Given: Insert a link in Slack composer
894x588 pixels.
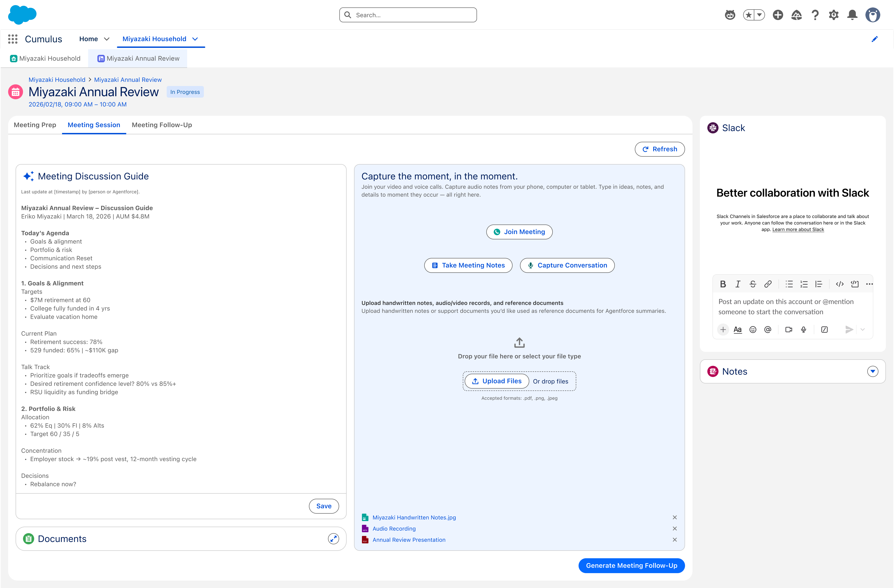Looking at the screenshot, I should click(768, 284).
